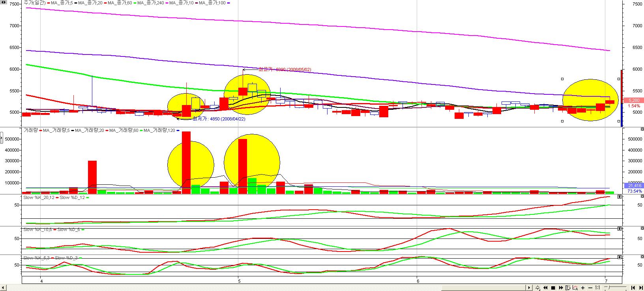The height and width of the screenshot is (291, 644).
Task: Select the 주가(일간) price chart title
Action: click(x=35, y=3)
